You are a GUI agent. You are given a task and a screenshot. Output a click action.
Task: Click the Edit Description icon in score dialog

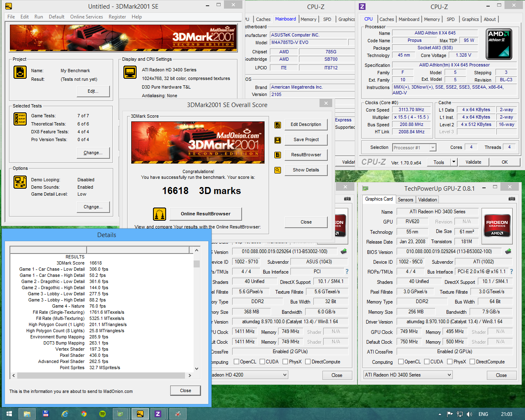[278, 125]
